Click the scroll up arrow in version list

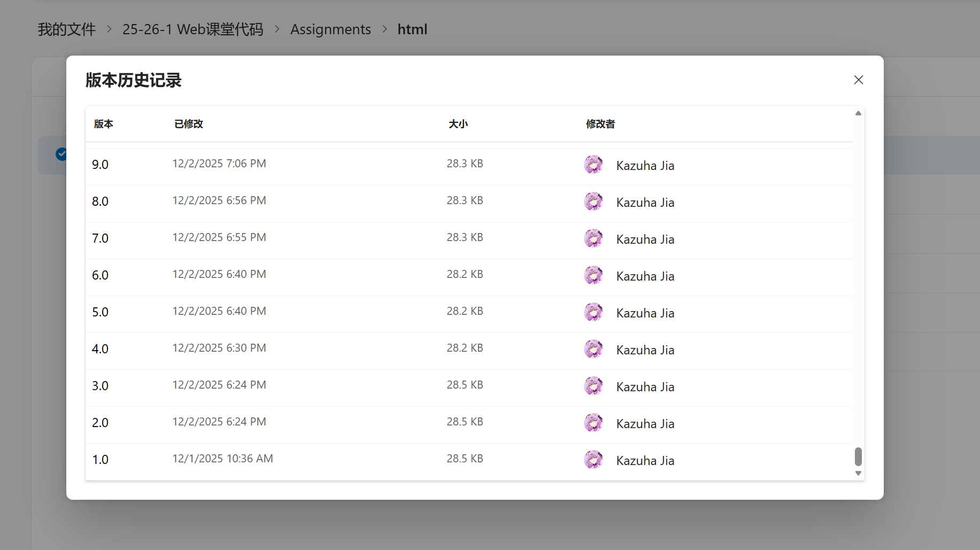pos(858,113)
